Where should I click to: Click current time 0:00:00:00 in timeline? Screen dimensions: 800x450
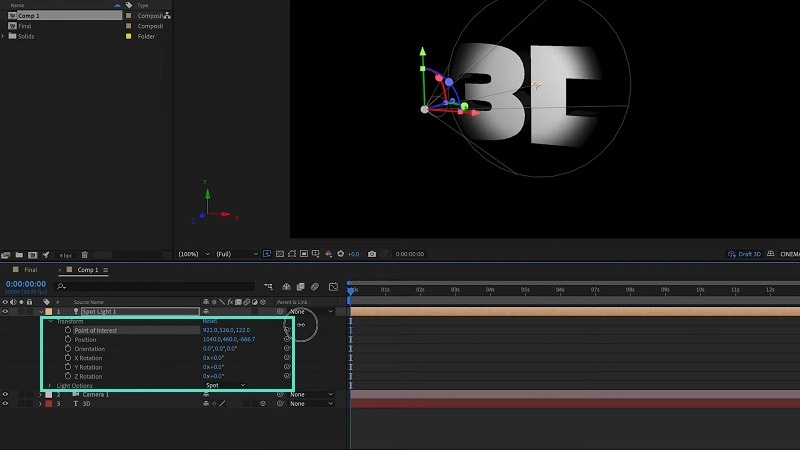point(26,284)
